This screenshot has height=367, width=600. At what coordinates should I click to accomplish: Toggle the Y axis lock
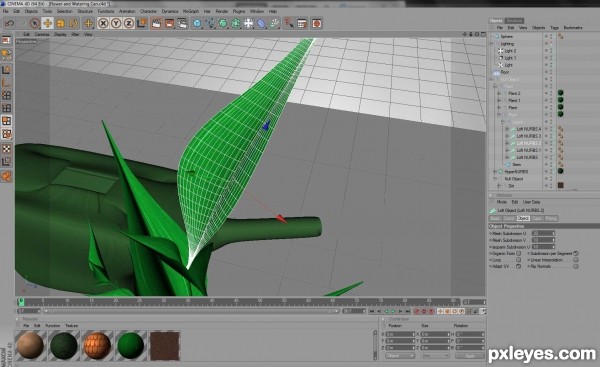[116, 23]
